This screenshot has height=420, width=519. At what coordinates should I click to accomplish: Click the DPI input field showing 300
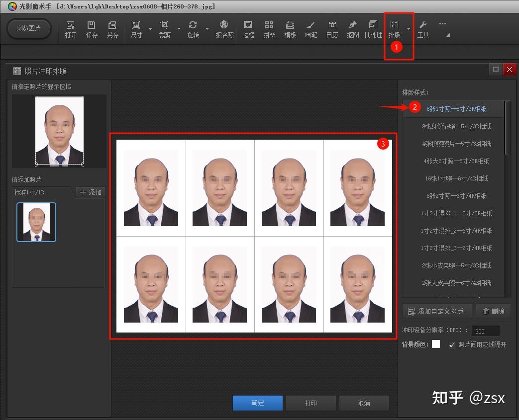485,331
